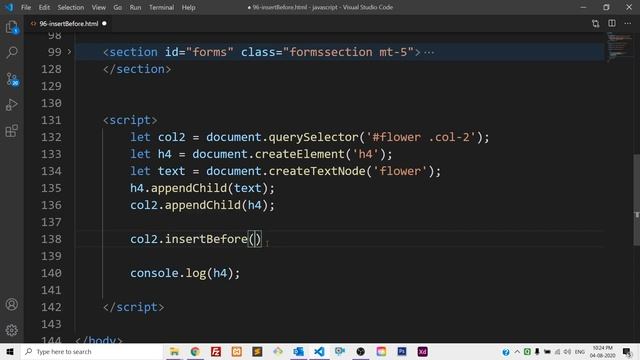Open Google Chrome from the taskbar
The height and width of the screenshot is (360, 640).
tap(195, 351)
